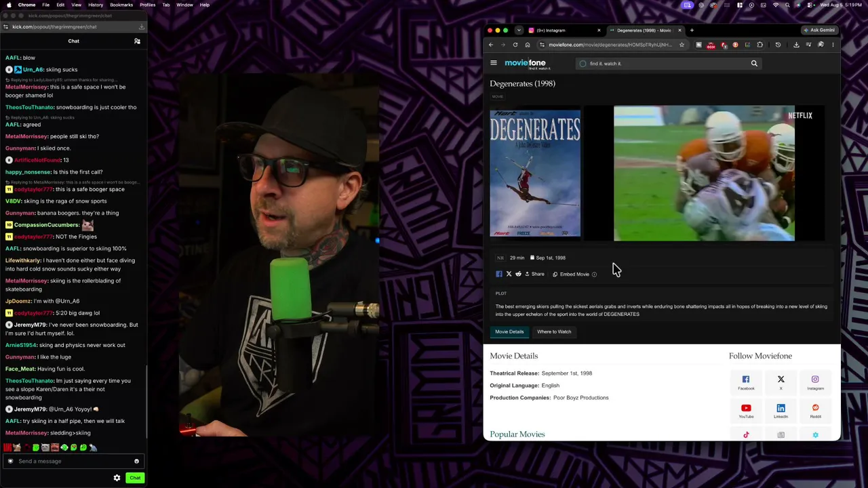Open the Degenerates movie poster
This screenshot has width=868, height=488.
[x=535, y=174]
